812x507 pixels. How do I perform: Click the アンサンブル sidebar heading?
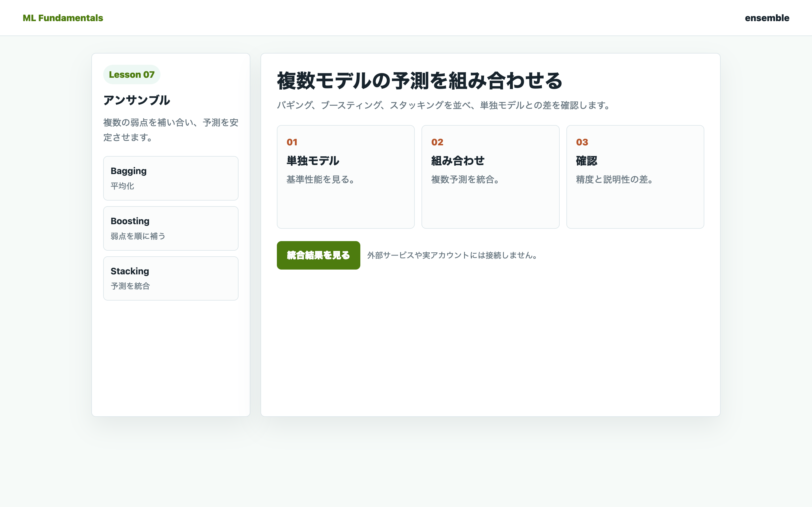coord(136,100)
